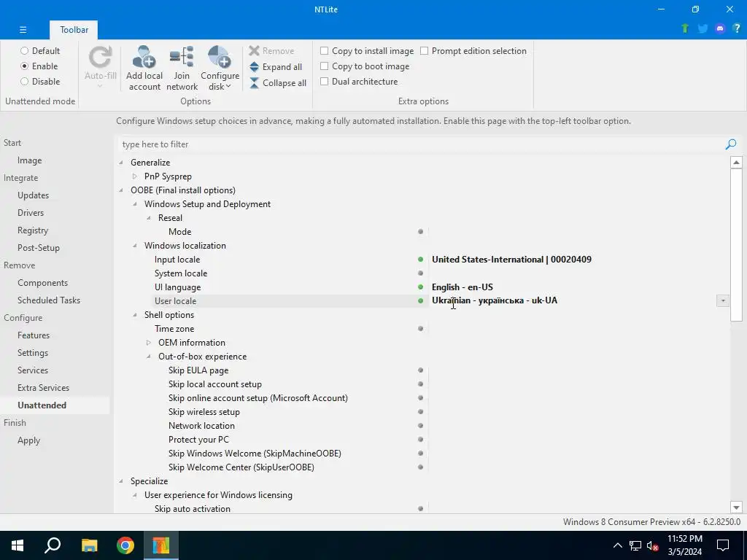Screen dimensions: 747x560
Task: Click the green status dot for Input locale
Action: click(420, 260)
